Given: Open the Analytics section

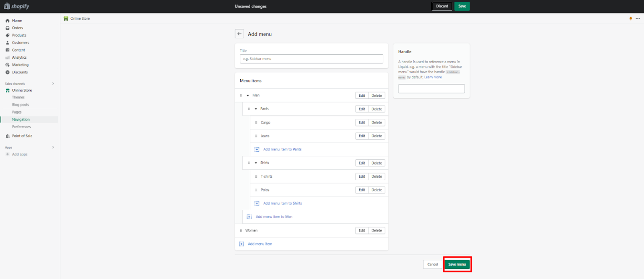Looking at the screenshot, I should [7, 57].
